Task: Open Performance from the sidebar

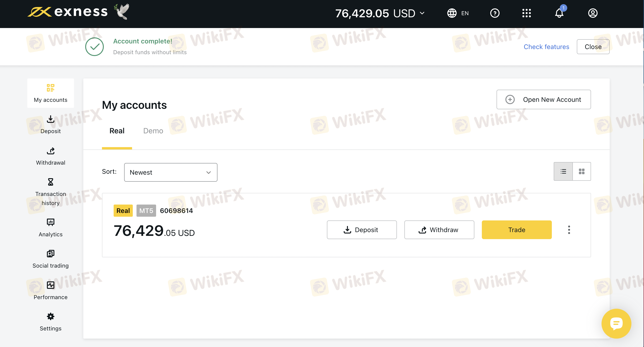Action: (x=50, y=291)
